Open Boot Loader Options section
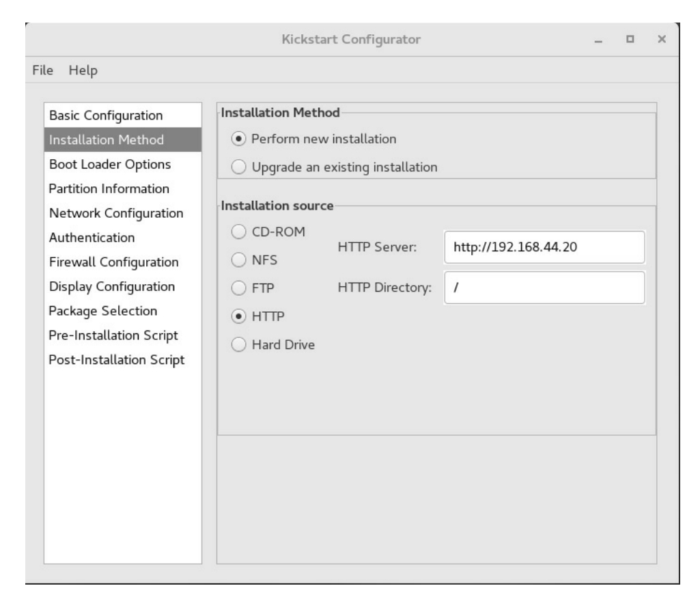The height and width of the screenshot is (601, 700). (110, 165)
